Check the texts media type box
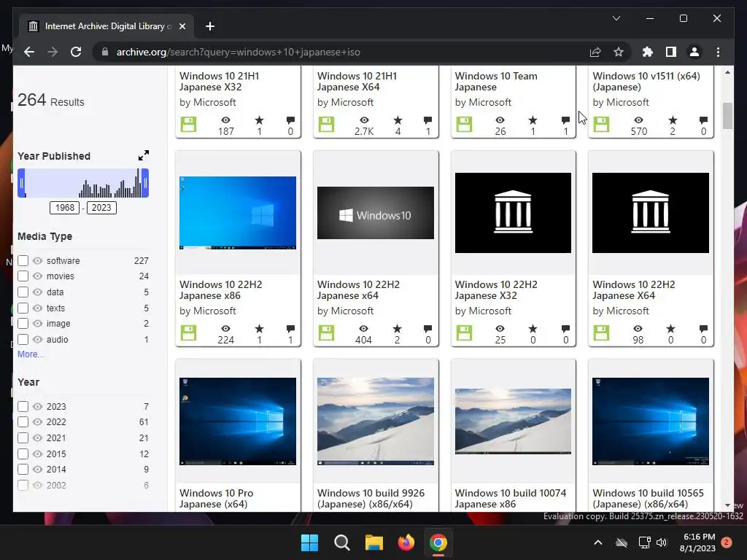Screen dimensions: 747x560 [x=23, y=308]
